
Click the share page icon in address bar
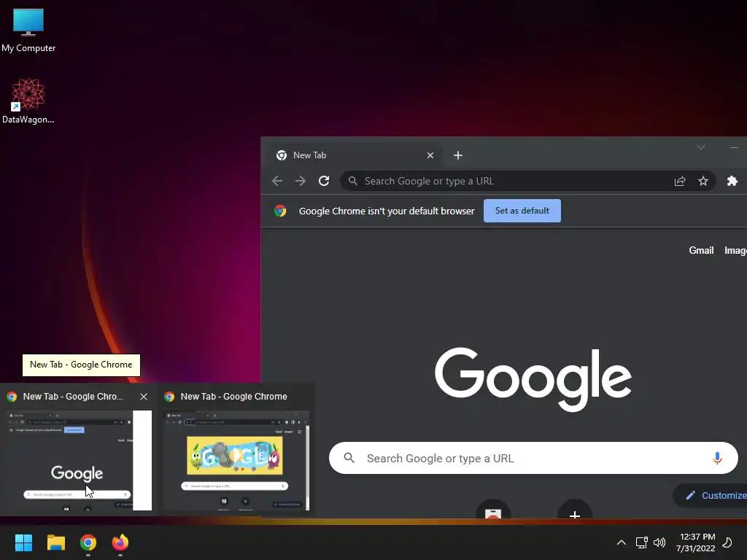680,181
